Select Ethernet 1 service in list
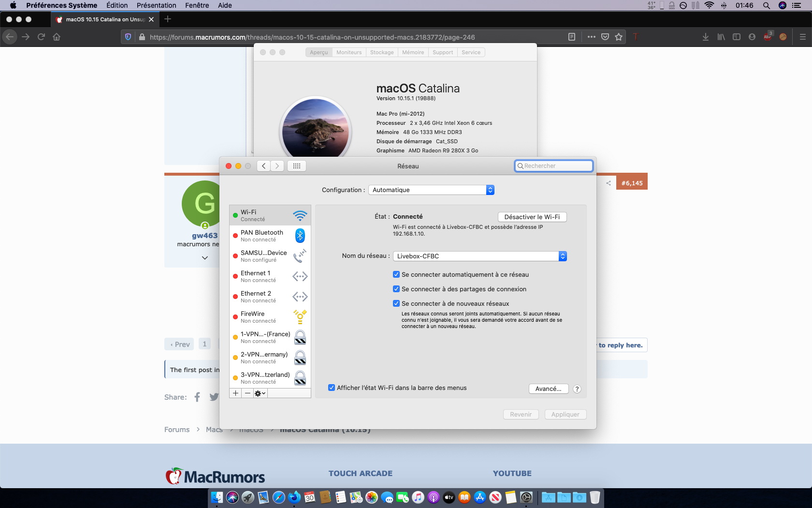Image resolution: width=812 pixels, height=508 pixels. 270,276
